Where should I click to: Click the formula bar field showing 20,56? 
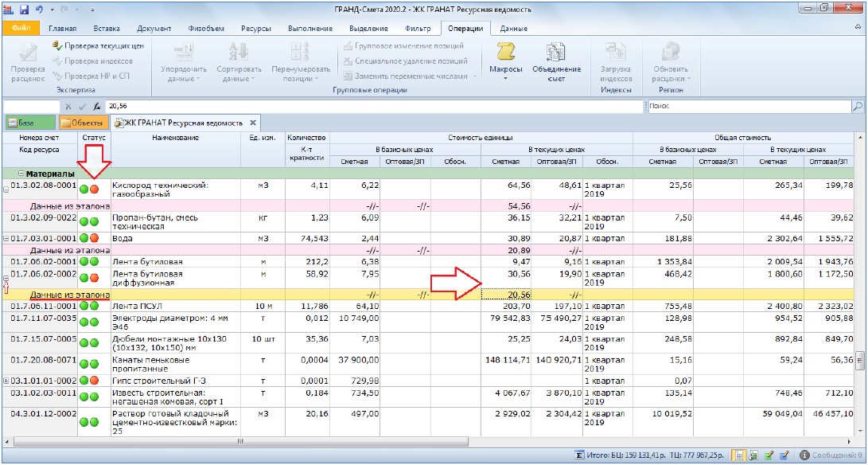[x=374, y=106]
